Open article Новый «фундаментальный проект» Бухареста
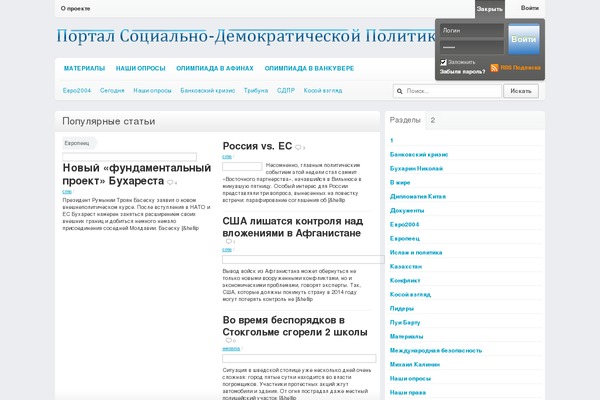The height and width of the screenshot is (400, 600). pos(137,174)
